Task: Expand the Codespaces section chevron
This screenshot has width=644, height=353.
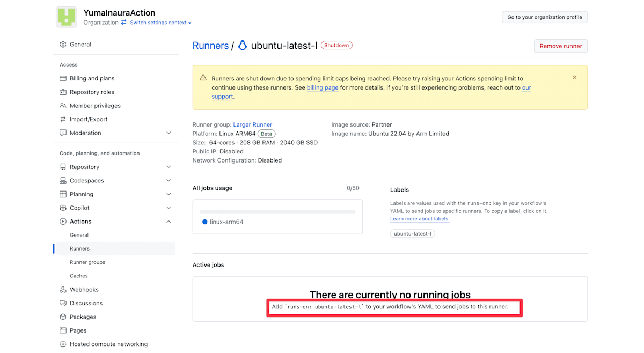Action: pyautogui.click(x=169, y=181)
